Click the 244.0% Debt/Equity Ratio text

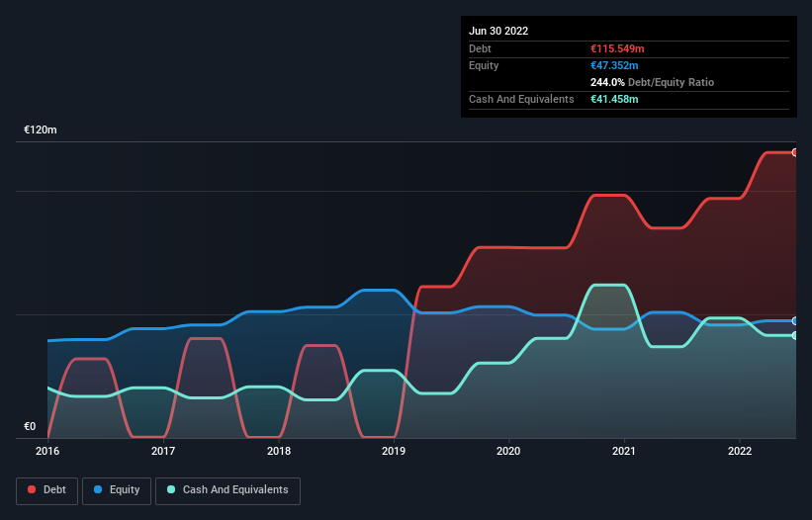coord(652,82)
